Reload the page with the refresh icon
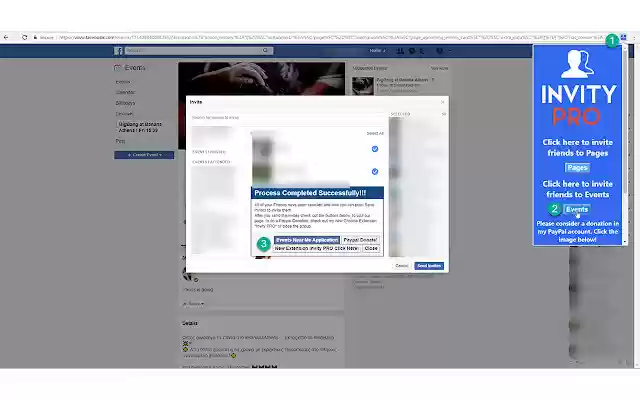 [x=24, y=37]
